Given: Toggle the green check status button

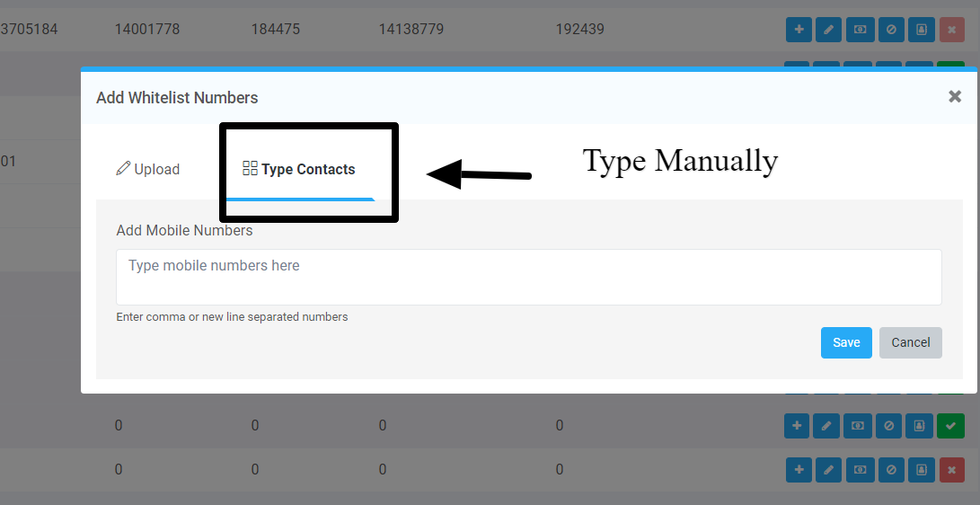Looking at the screenshot, I should (x=950, y=425).
